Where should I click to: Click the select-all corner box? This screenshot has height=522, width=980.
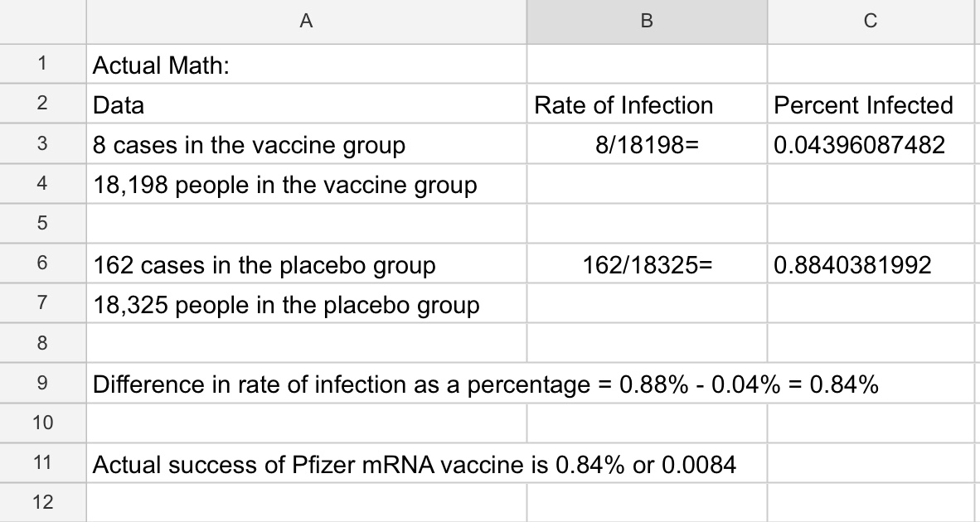(42, 22)
